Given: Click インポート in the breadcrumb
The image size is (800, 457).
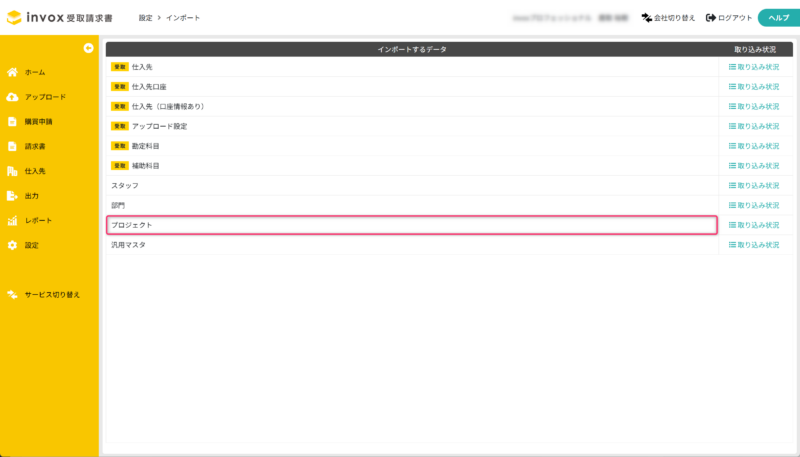Looking at the screenshot, I should pos(183,18).
